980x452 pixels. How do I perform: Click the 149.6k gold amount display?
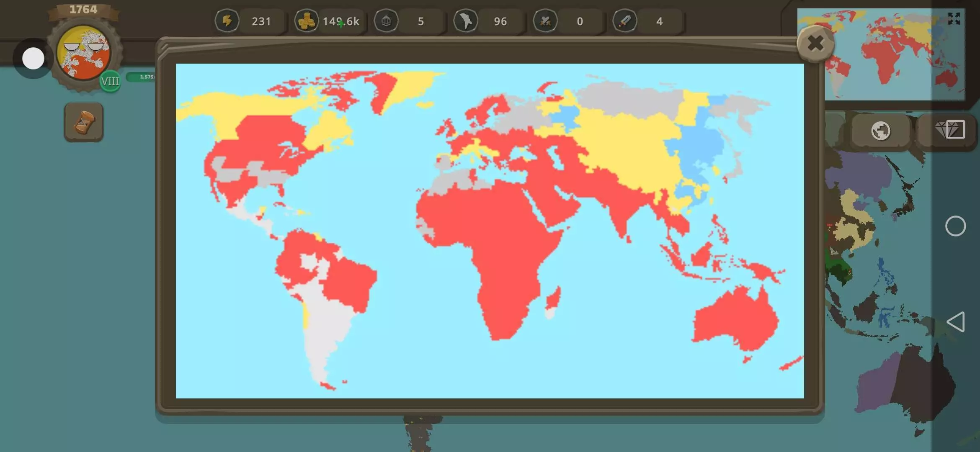point(340,21)
